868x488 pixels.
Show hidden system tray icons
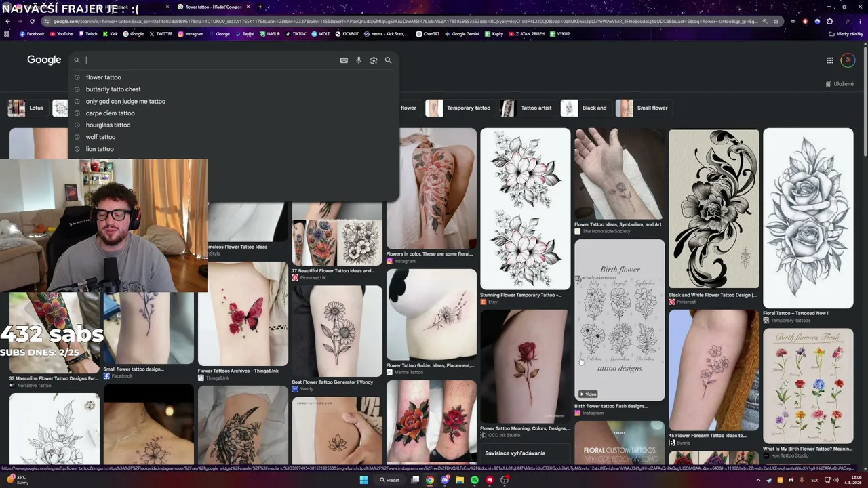click(x=758, y=480)
